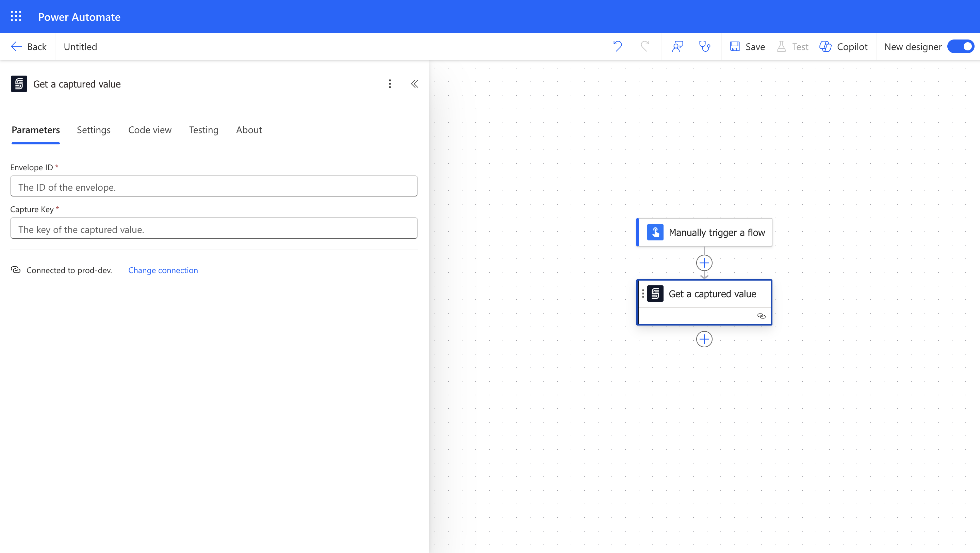Click into the Envelope ID field
980x553 pixels.
(214, 187)
